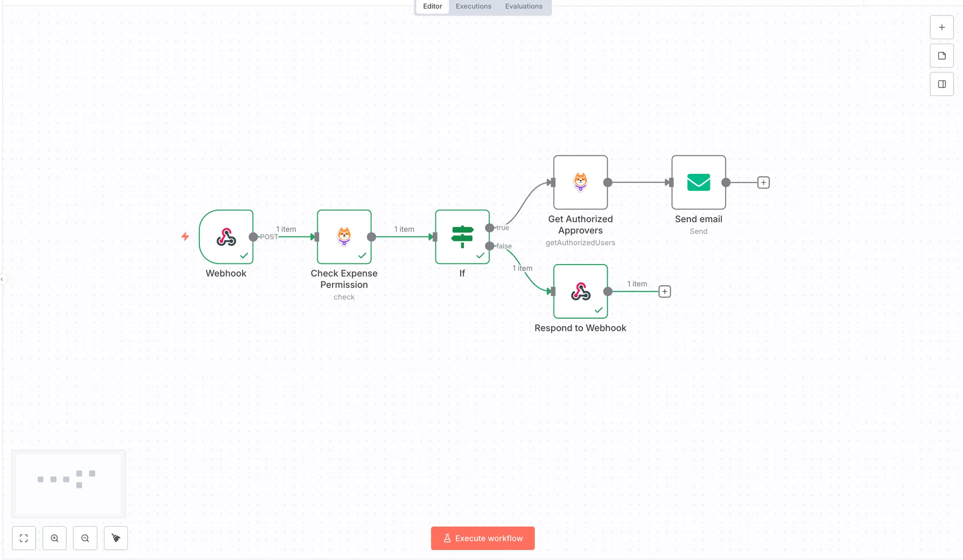The width and height of the screenshot is (963, 560).
Task: Click the Webhook trigger node icon
Action: point(226,237)
